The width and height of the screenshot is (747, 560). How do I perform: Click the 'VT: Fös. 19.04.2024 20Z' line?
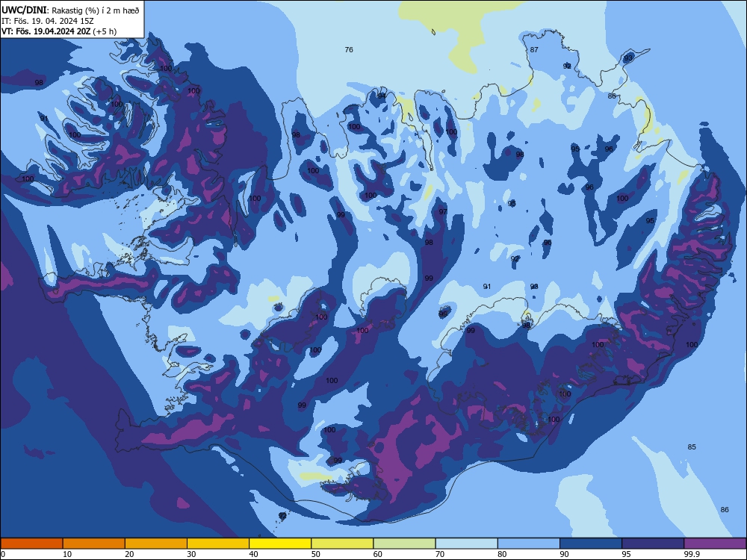pyautogui.click(x=46, y=31)
